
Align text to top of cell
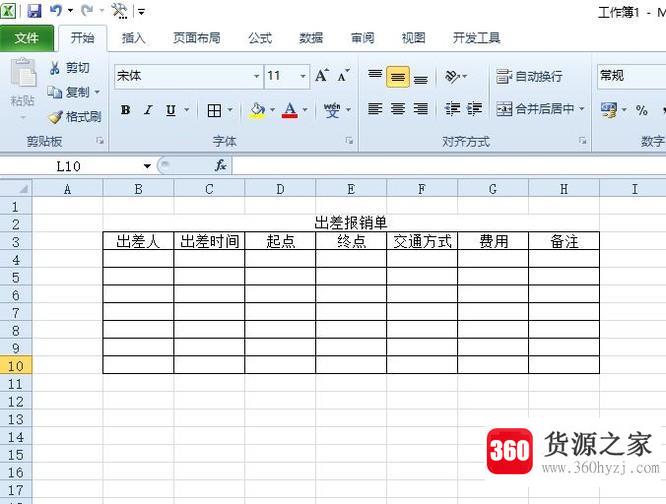[x=375, y=76]
